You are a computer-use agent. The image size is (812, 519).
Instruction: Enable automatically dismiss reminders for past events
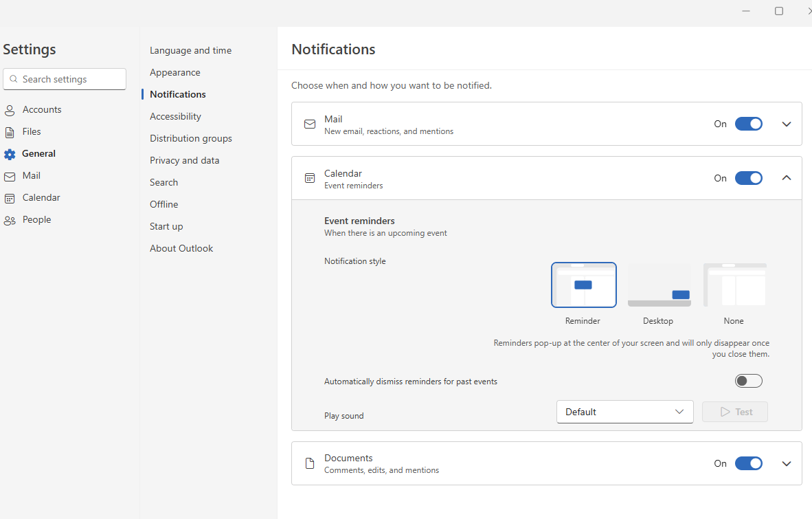(x=749, y=380)
